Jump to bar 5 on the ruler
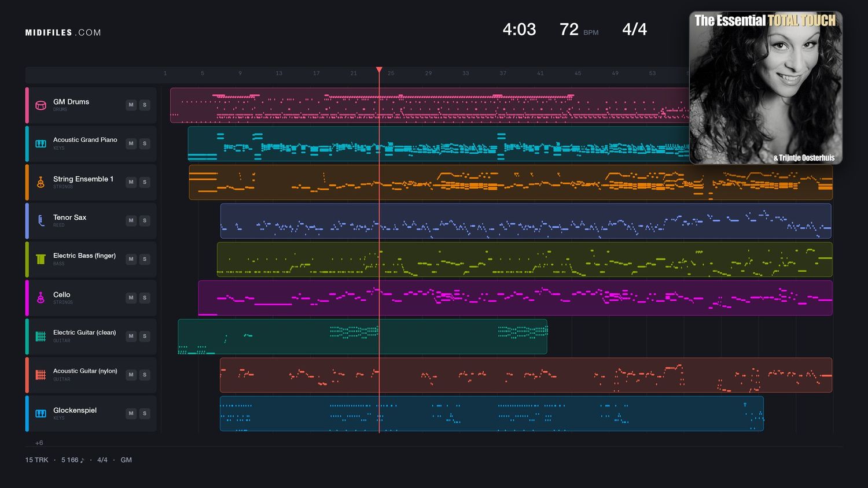 [203, 73]
